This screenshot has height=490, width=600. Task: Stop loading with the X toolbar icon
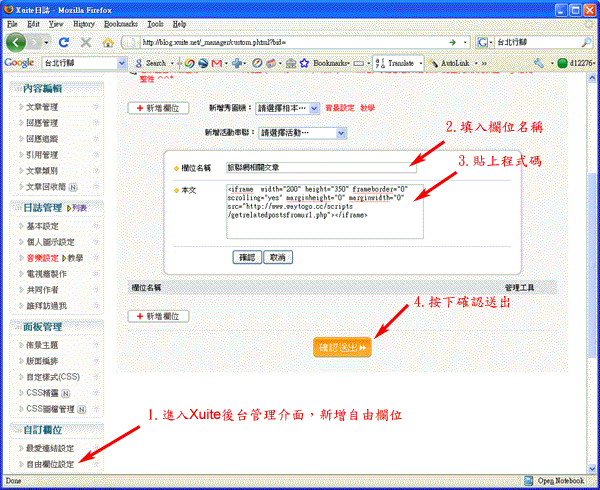pos(85,43)
